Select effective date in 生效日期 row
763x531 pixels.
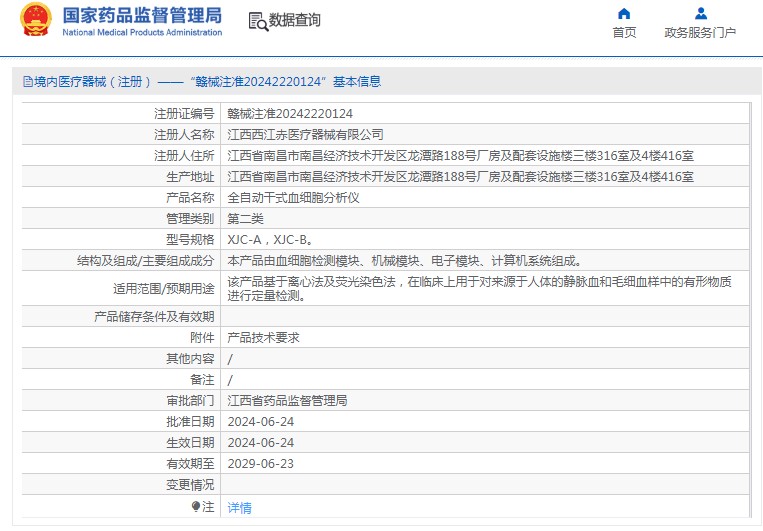point(261,442)
